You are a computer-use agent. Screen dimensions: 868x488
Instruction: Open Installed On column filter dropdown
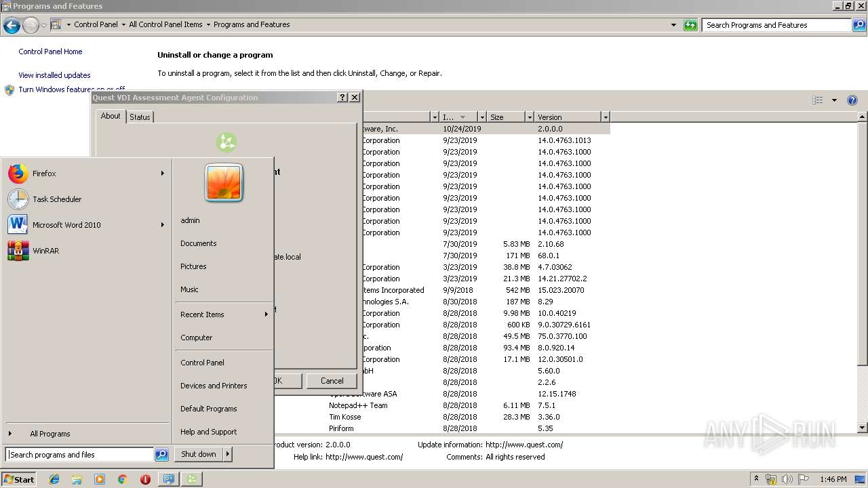point(482,117)
